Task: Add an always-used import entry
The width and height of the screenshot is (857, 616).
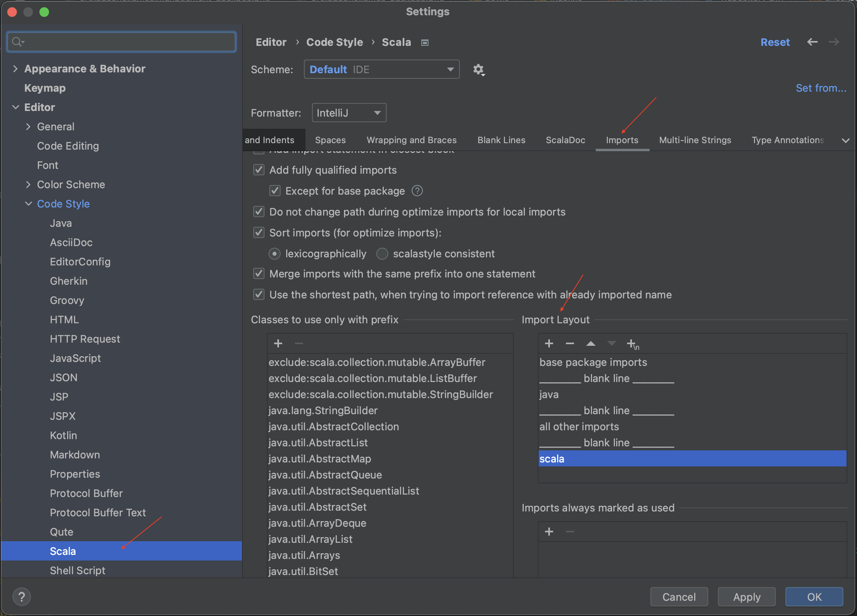Action: pyautogui.click(x=549, y=532)
